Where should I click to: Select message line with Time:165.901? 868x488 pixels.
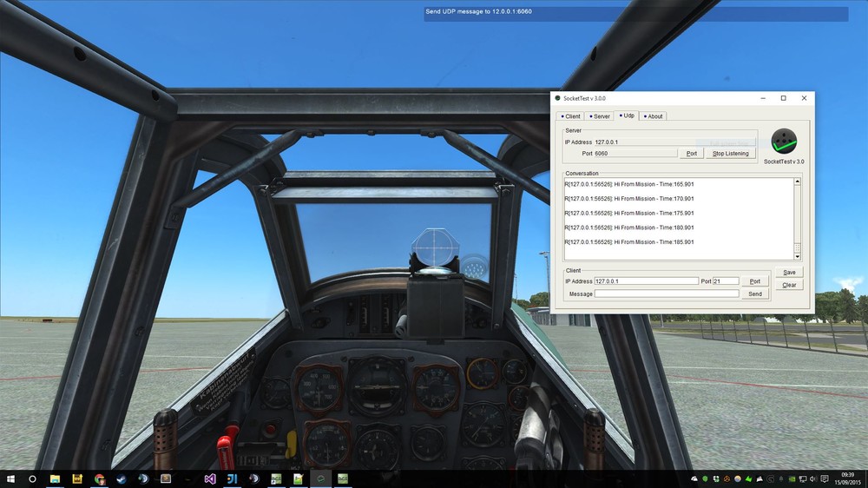click(629, 184)
